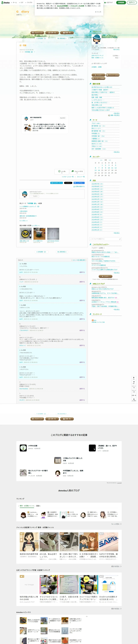Image resolution: width=138 pixels, height=644 pixels.
Task: Open monthly archive 2024年01月 (4)
Action: pos(97,230)
